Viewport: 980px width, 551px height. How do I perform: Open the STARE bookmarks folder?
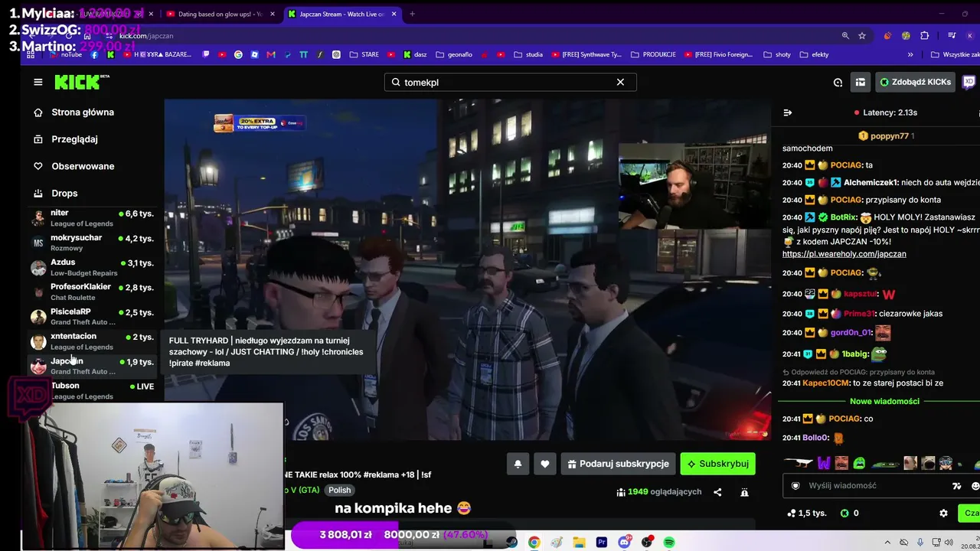pyautogui.click(x=364, y=54)
